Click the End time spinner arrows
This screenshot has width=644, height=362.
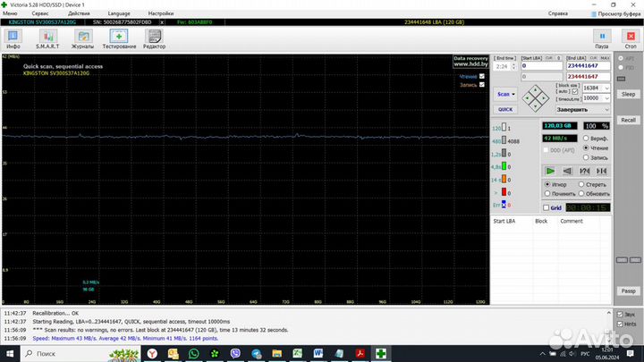[x=513, y=66]
